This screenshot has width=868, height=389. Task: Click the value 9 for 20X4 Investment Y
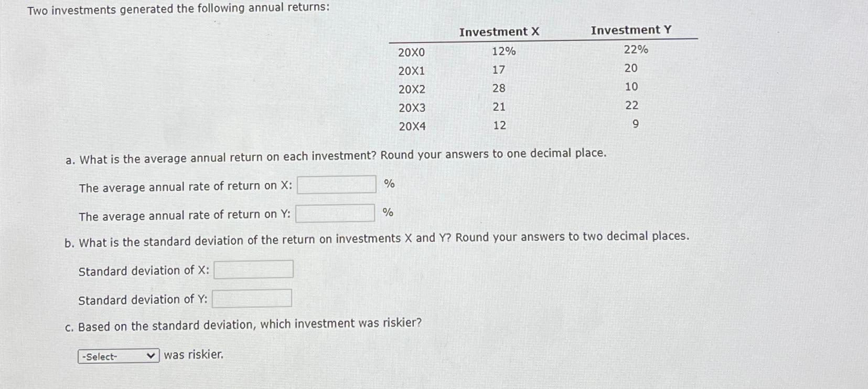[x=635, y=123]
